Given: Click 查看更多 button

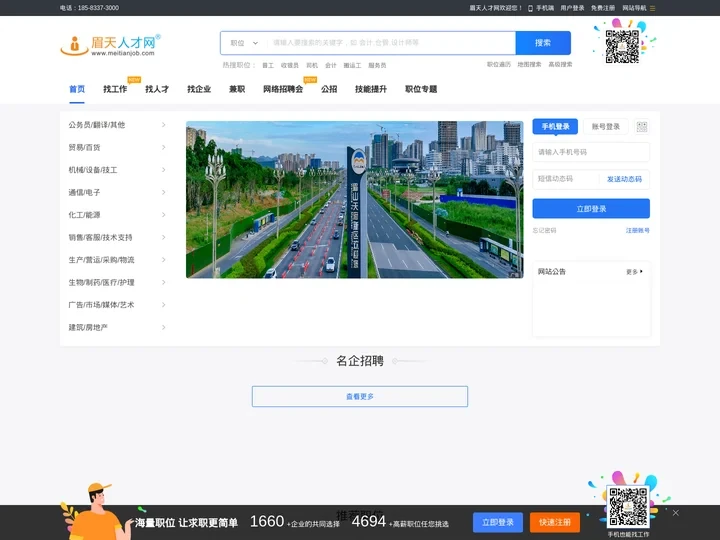Looking at the screenshot, I should pyautogui.click(x=360, y=396).
